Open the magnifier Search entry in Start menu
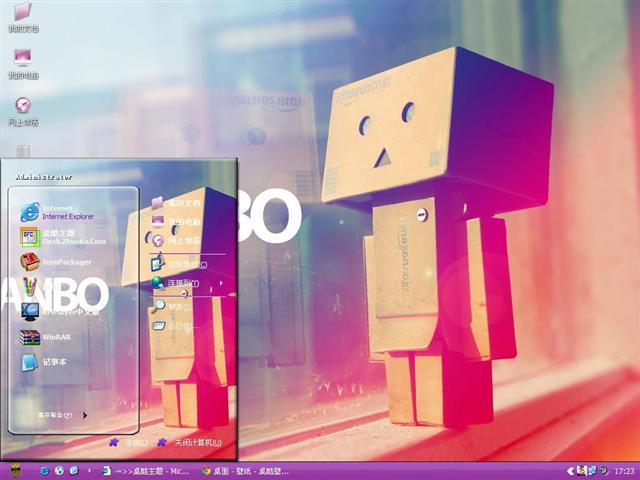This screenshot has height=480, width=640. [x=171, y=306]
